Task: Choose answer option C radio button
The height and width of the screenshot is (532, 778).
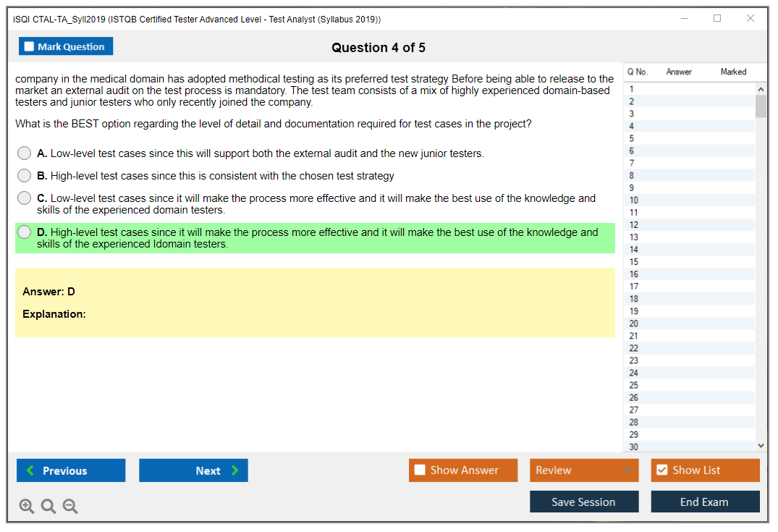Action: click(x=25, y=198)
